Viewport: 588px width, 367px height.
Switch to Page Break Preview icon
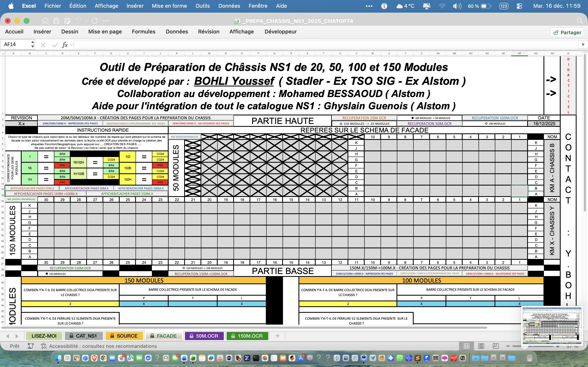click(496, 346)
